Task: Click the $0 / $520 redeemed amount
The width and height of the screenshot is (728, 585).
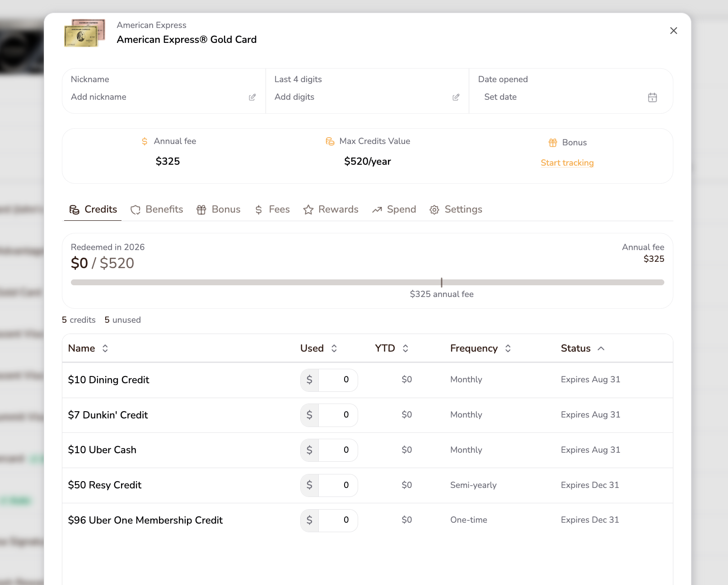Action: pyautogui.click(x=103, y=263)
